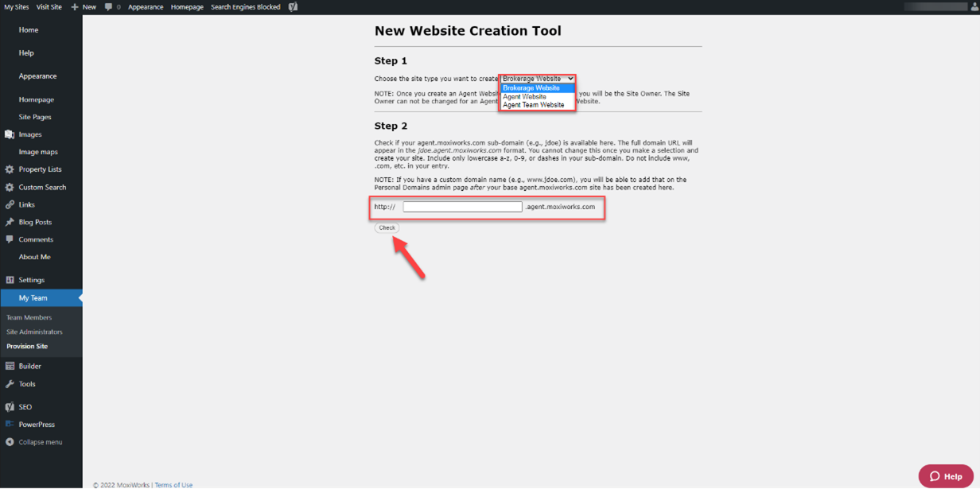Image resolution: width=980 pixels, height=489 pixels.
Task: Go to Site Administrators submenu
Action: (x=34, y=332)
